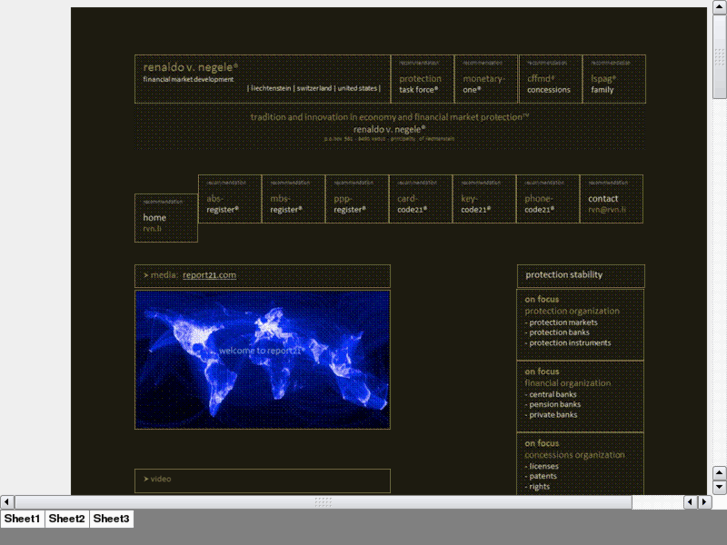Open the ppp-register navigation box
The height and width of the screenshot is (545, 727).
[357, 199]
